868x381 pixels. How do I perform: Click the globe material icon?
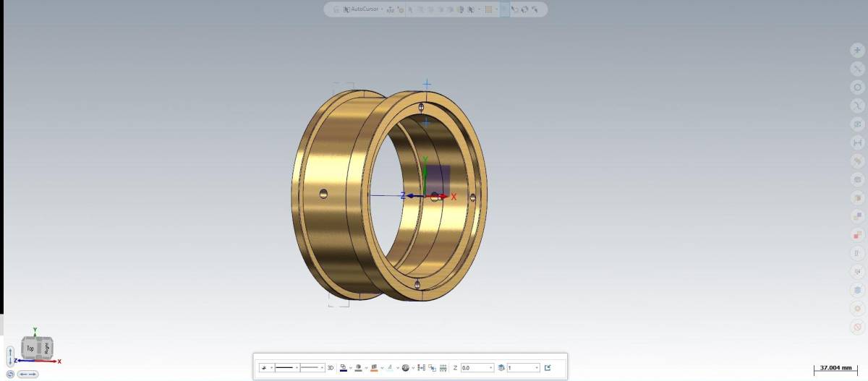(405, 367)
